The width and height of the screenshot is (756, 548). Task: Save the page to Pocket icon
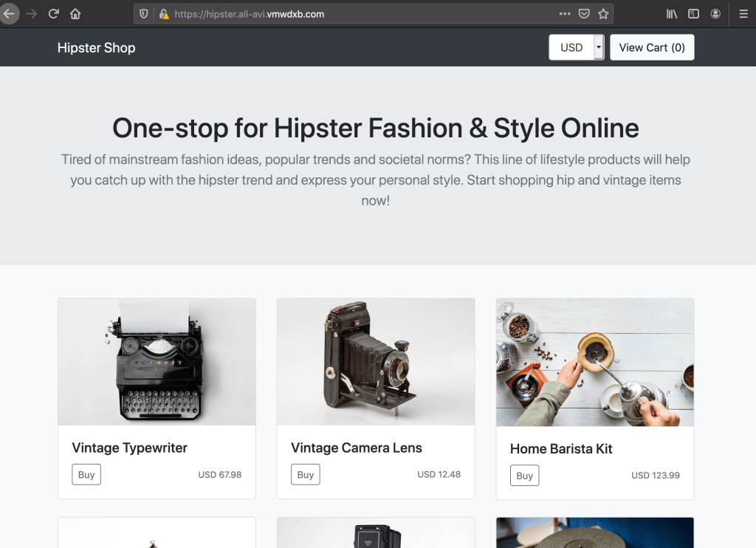point(584,13)
